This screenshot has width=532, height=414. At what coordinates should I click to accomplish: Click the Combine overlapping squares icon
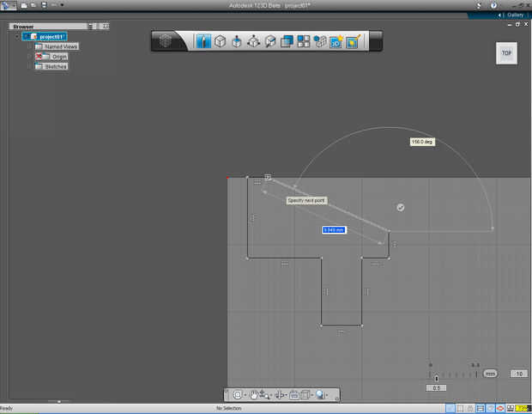pos(287,40)
